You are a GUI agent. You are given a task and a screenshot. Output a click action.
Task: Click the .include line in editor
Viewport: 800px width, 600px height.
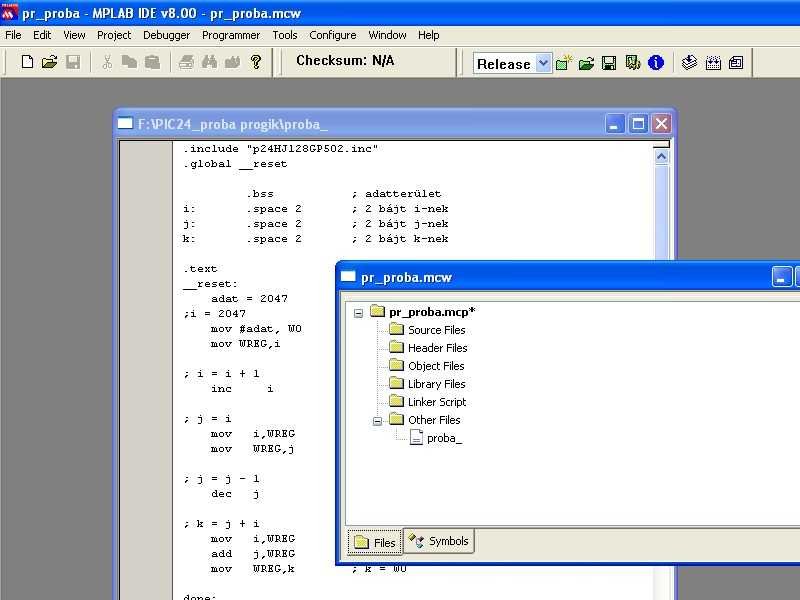pyautogui.click(x=281, y=149)
